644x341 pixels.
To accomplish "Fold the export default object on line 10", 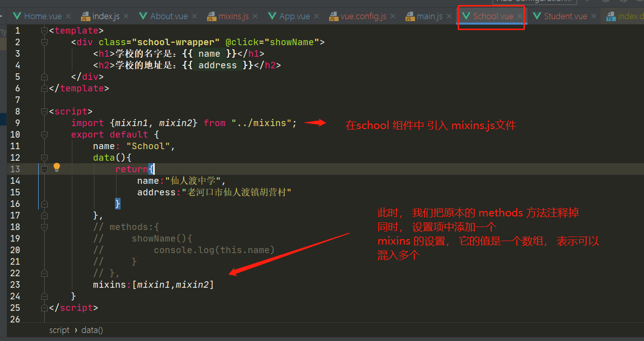I will pos(44,135).
